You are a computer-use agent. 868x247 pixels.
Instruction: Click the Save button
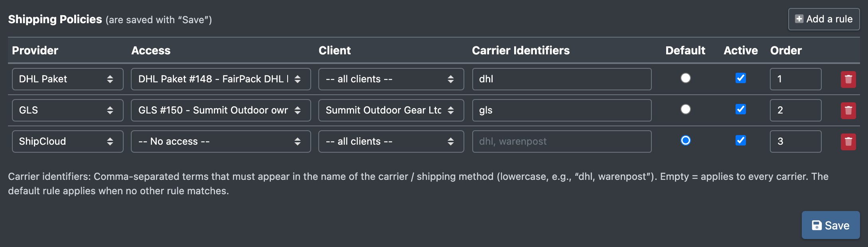coord(831,225)
